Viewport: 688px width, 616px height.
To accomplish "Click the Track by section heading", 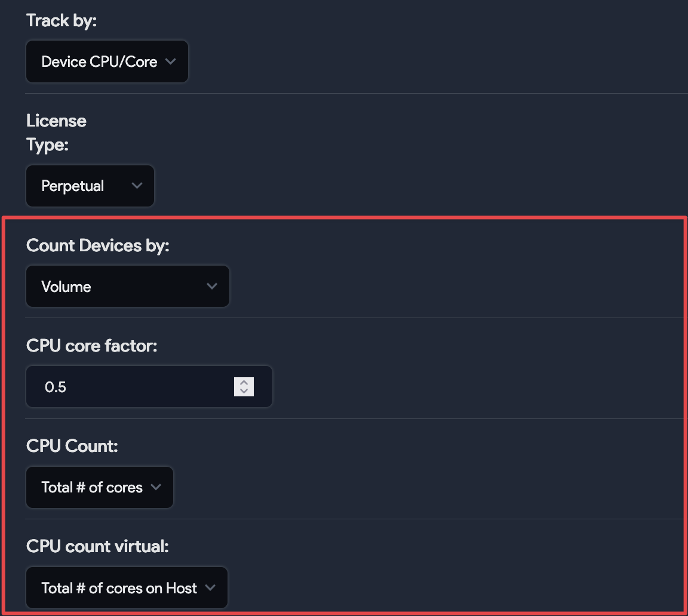I will tap(61, 20).
